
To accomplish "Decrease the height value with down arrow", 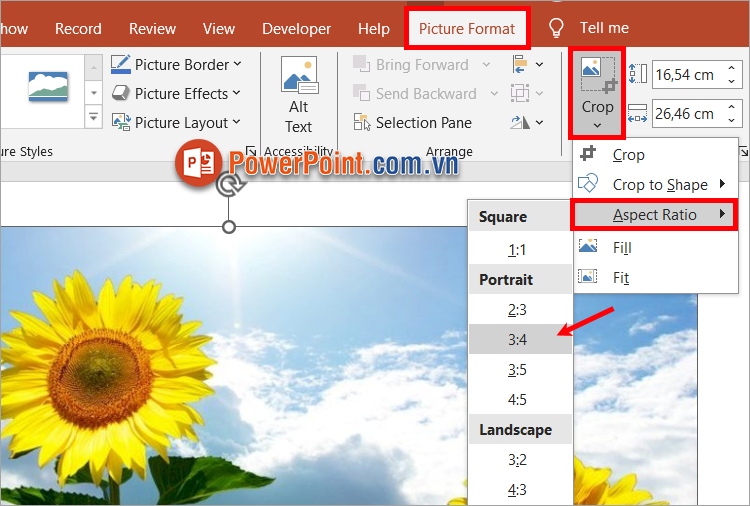I will (731, 81).
